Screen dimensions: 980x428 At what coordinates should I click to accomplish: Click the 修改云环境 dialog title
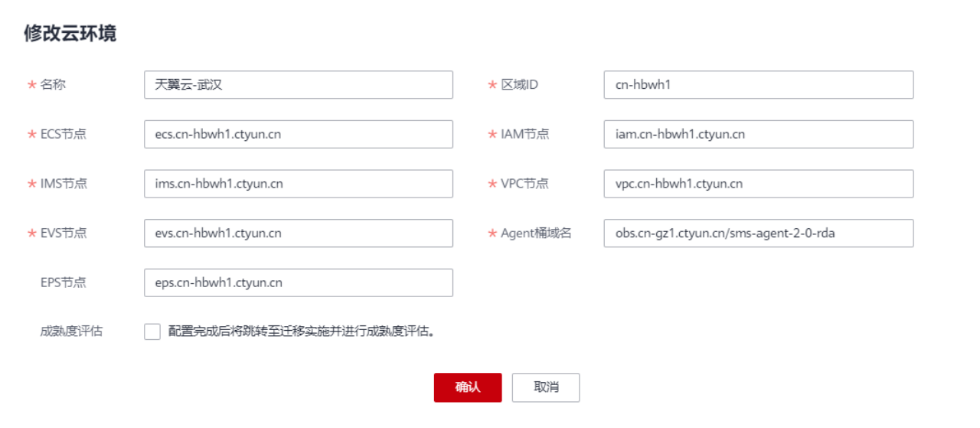[x=70, y=34]
